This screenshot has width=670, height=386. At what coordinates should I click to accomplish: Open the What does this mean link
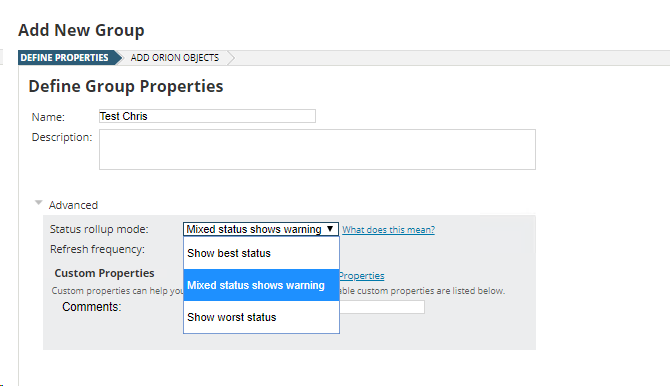coord(388,230)
